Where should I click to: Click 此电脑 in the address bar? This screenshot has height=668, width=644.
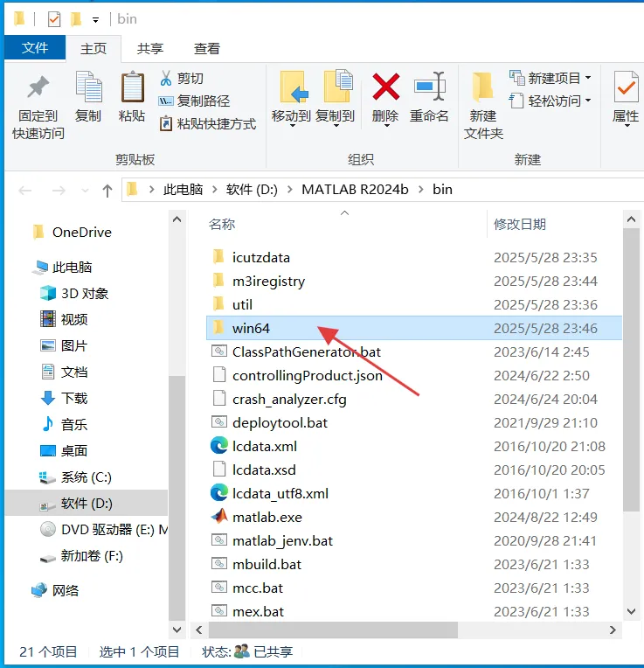(183, 190)
